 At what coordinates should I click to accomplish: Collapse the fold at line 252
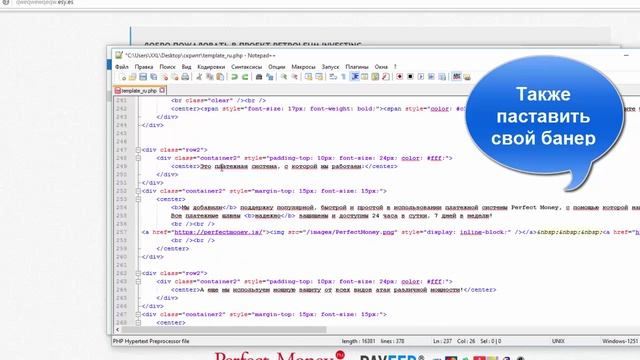(x=138, y=191)
